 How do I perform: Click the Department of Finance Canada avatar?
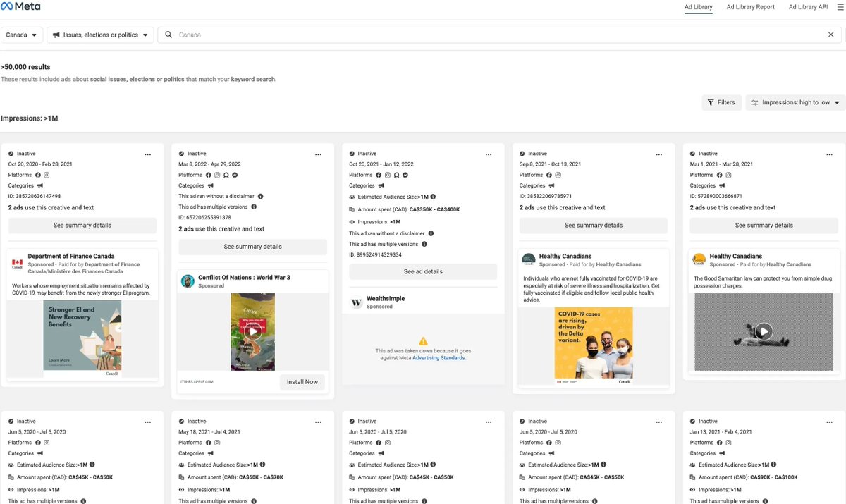[18, 264]
